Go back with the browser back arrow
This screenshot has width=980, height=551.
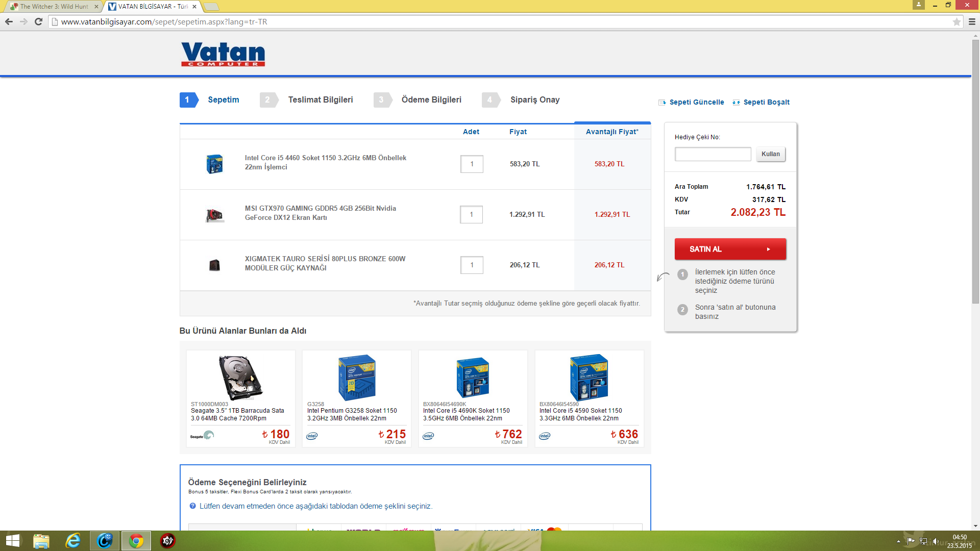tap(9, 22)
